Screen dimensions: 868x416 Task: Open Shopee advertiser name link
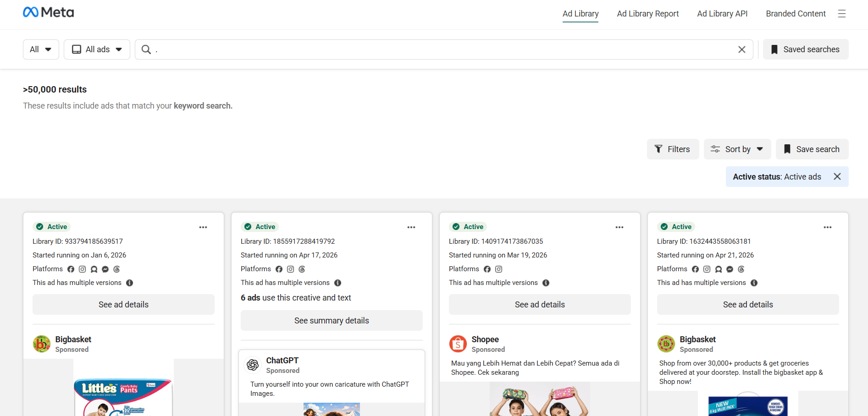(485, 339)
